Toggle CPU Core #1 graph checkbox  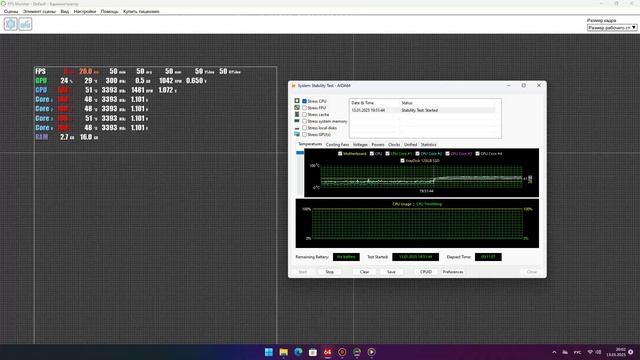tap(387, 153)
